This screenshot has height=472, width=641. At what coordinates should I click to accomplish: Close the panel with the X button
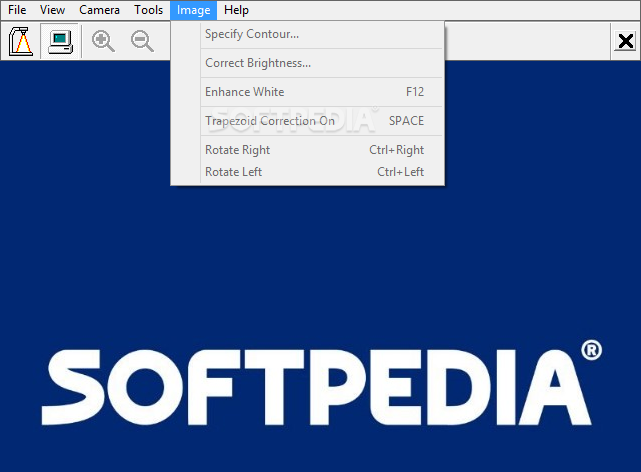click(x=625, y=41)
